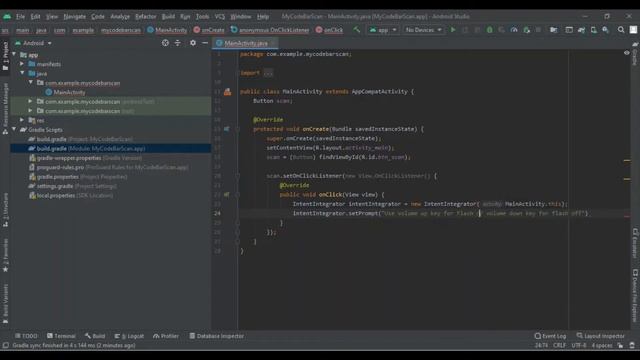Click the Attach Debugger to process icon
The image size is (640, 360).
pyautogui.click(x=527, y=30)
